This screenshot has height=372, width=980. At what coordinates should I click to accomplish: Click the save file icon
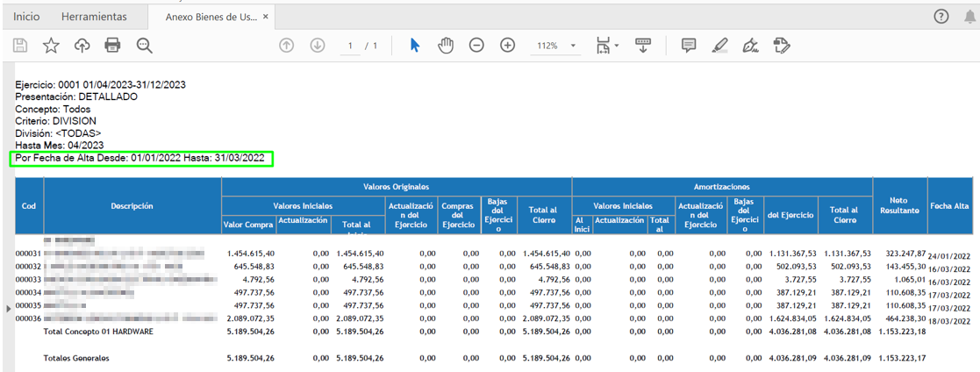20,46
